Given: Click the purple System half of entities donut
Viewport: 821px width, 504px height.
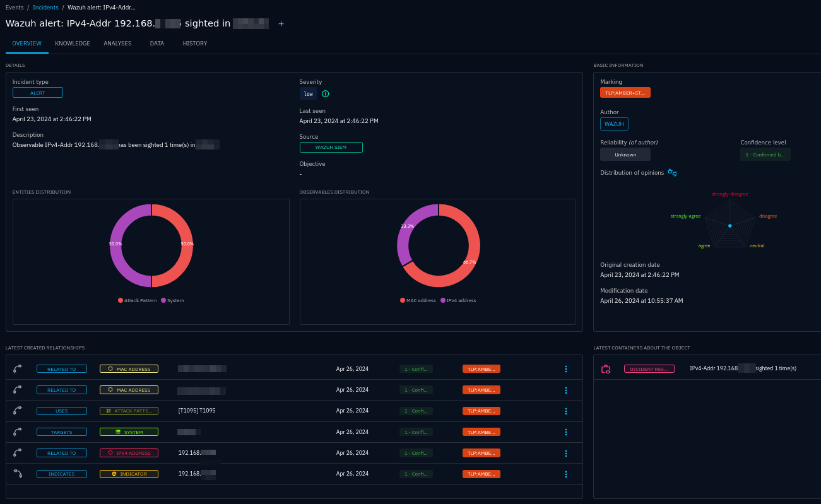Looking at the screenshot, I should [x=116, y=246].
